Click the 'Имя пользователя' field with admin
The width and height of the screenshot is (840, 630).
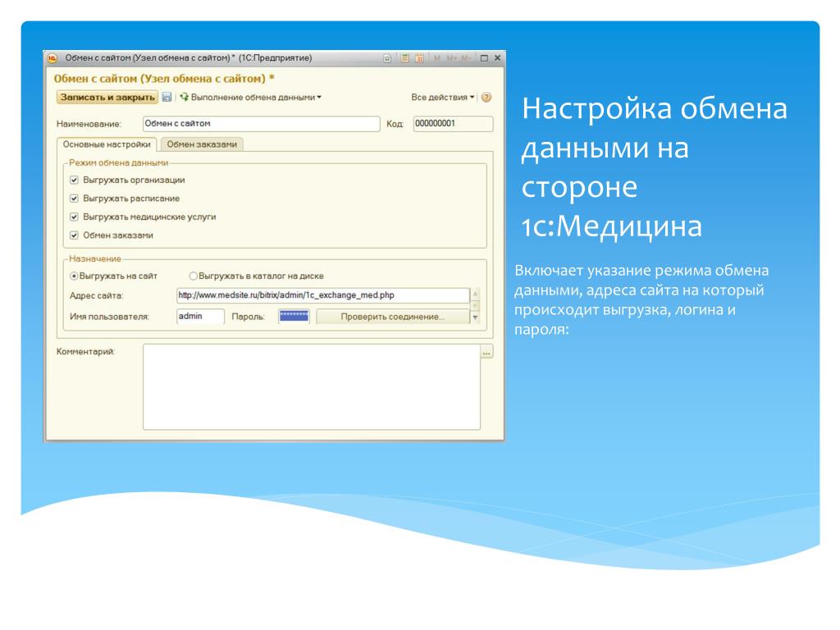click(200, 317)
